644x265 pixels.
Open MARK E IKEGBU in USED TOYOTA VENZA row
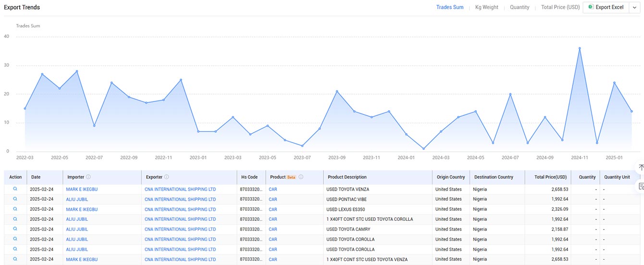(x=82, y=189)
